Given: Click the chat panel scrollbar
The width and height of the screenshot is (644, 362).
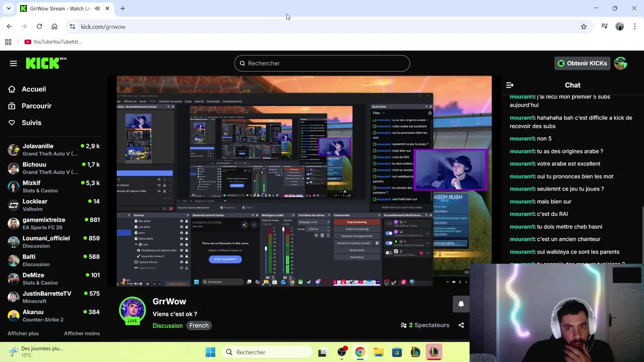Looking at the screenshot, I should (642, 235).
